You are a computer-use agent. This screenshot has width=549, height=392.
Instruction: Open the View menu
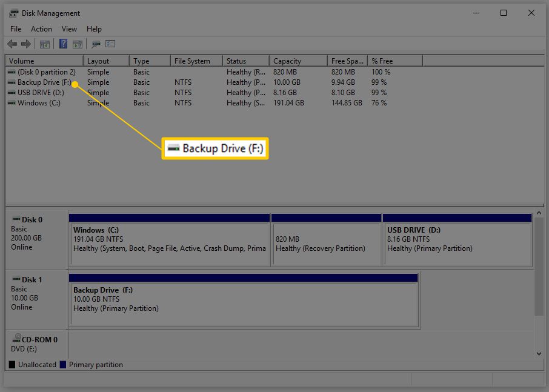click(69, 29)
